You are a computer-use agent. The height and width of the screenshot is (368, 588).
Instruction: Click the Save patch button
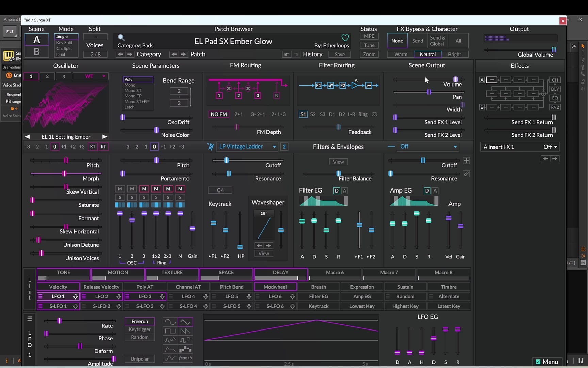click(x=340, y=54)
